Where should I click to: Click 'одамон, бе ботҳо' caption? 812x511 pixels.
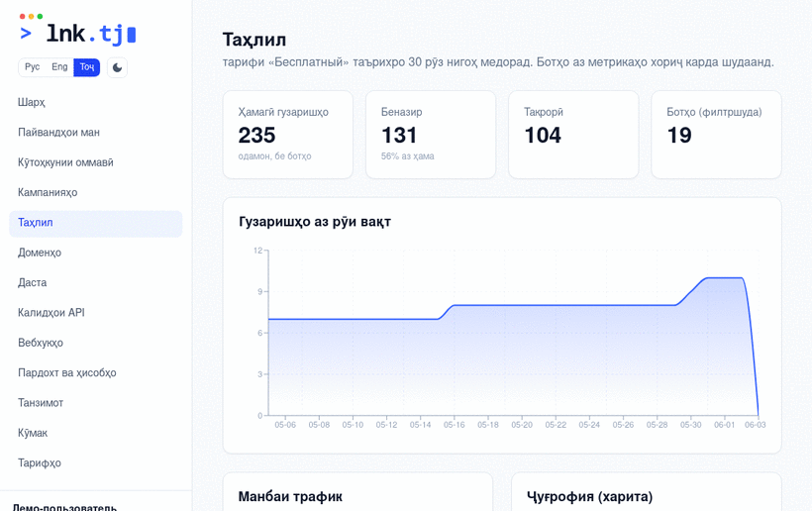click(274, 156)
